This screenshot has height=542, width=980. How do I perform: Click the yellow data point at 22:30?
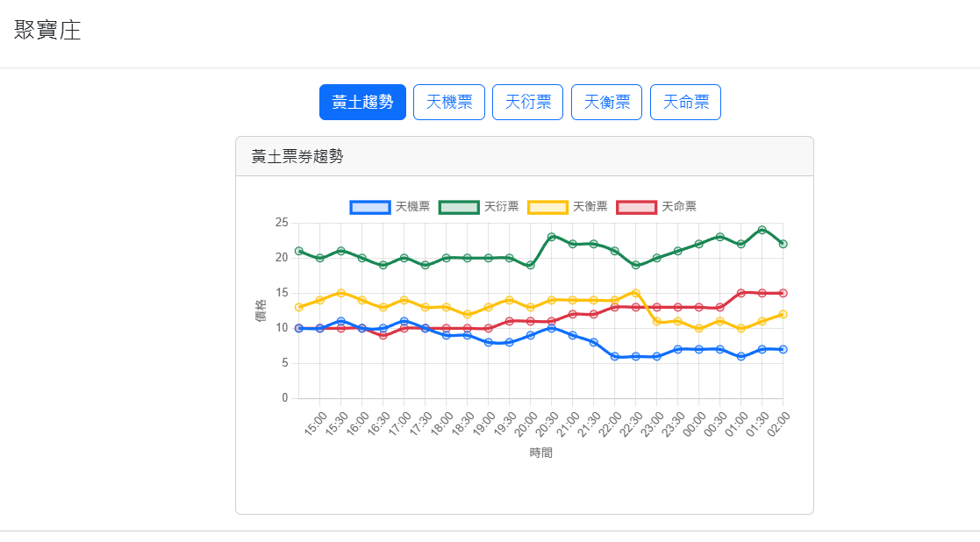click(x=636, y=293)
